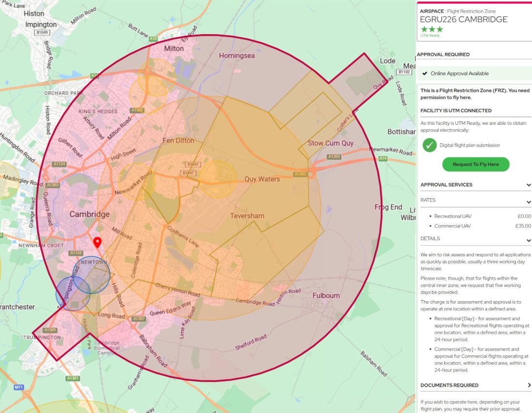
Task: Collapse the Details section chevron
Action: click(528, 240)
